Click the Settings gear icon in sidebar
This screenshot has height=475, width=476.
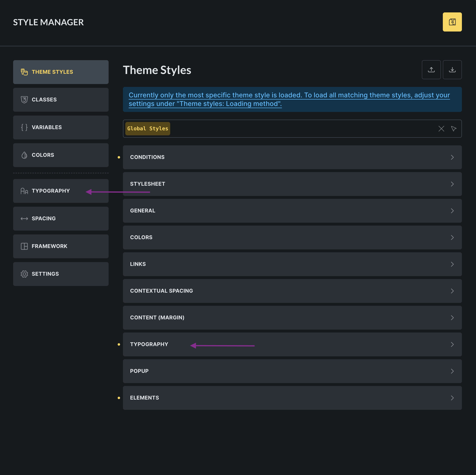pos(24,274)
